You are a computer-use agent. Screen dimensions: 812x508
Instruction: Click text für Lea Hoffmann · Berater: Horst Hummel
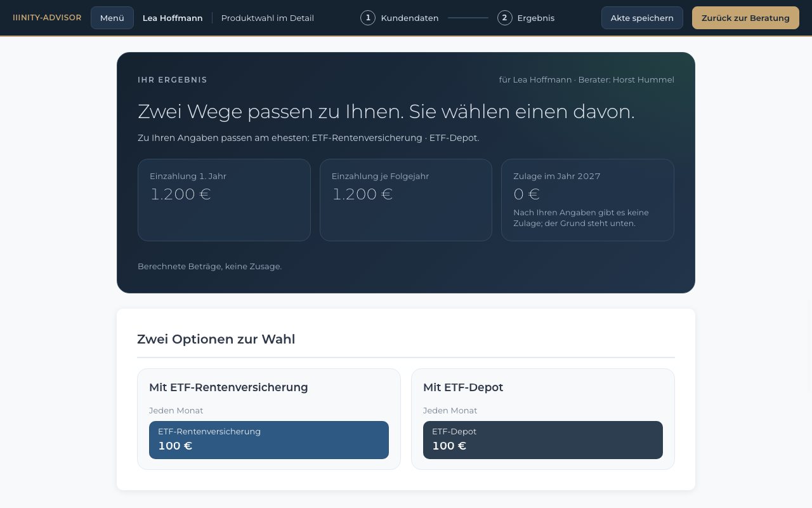pos(587,80)
